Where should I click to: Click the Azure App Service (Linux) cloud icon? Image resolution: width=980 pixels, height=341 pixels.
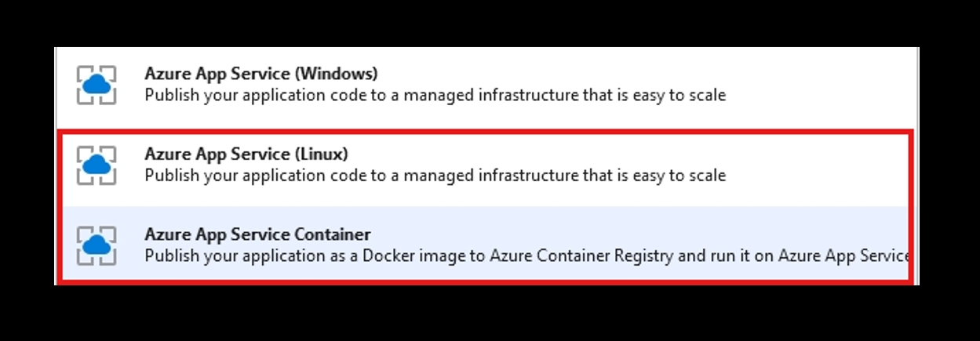point(97,165)
